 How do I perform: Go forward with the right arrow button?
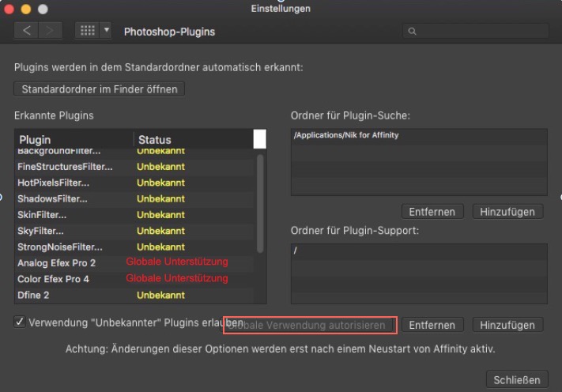[51, 31]
